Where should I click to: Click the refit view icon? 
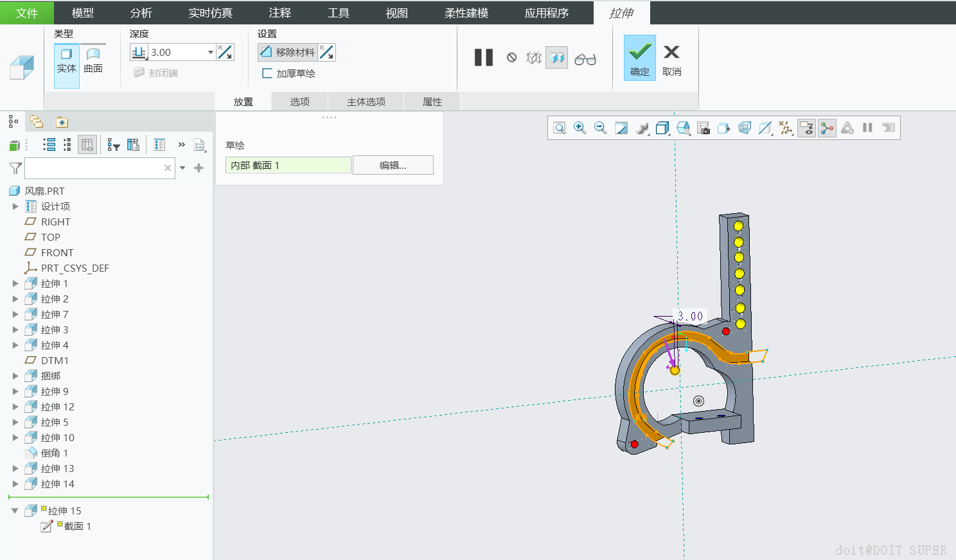click(560, 128)
